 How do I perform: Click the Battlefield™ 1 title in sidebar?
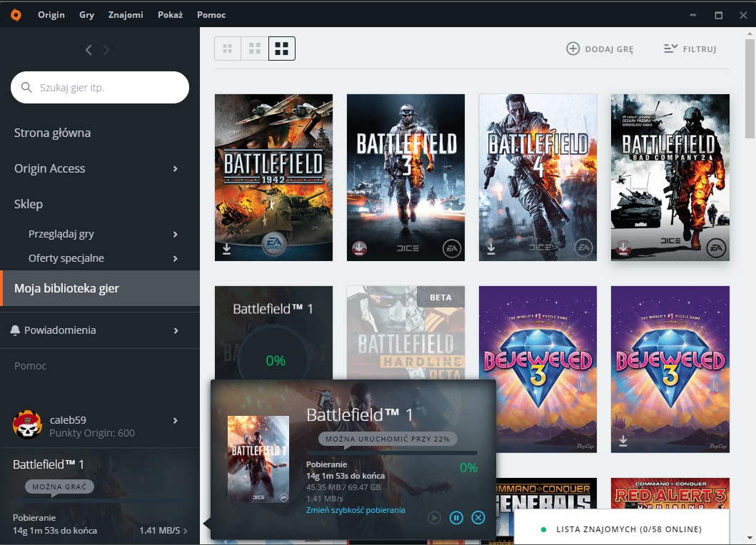[49, 464]
